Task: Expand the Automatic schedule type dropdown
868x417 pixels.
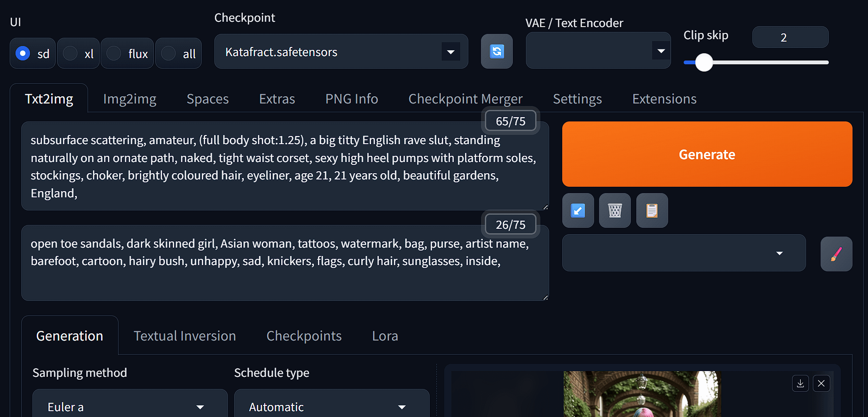Action: click(331, 407)
